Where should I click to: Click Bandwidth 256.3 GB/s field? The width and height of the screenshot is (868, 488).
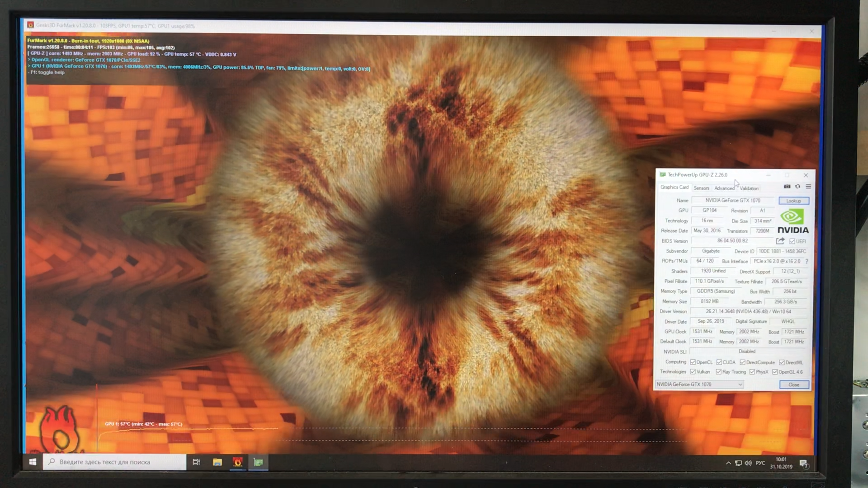pyautogui.click(x=786, y=302)
